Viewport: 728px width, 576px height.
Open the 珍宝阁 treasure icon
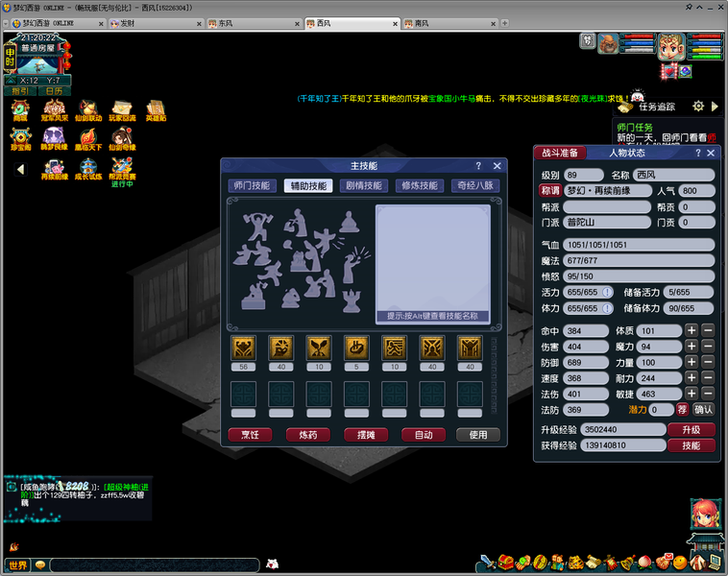(x=20, y=139)
